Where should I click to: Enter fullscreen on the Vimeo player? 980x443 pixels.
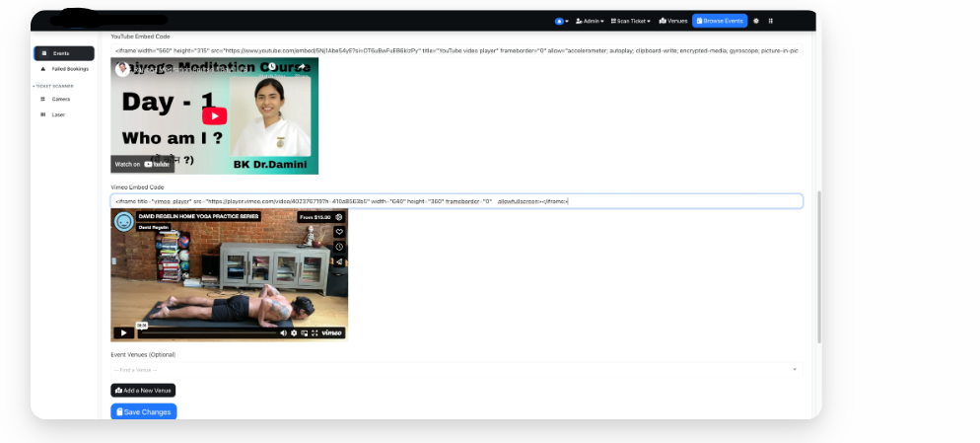click(x=315, y=333)
